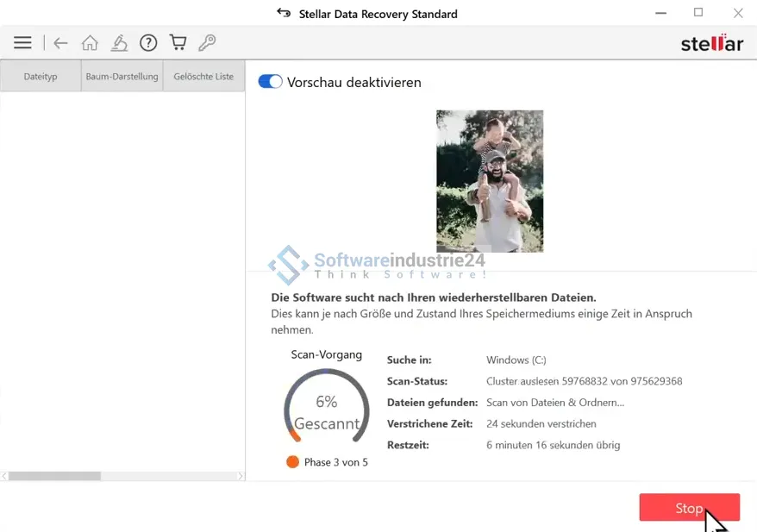Maximize the Stellar Data Recovery window
Image resolution: width=757 pixels, height=532 pixels.
point(698,13)
